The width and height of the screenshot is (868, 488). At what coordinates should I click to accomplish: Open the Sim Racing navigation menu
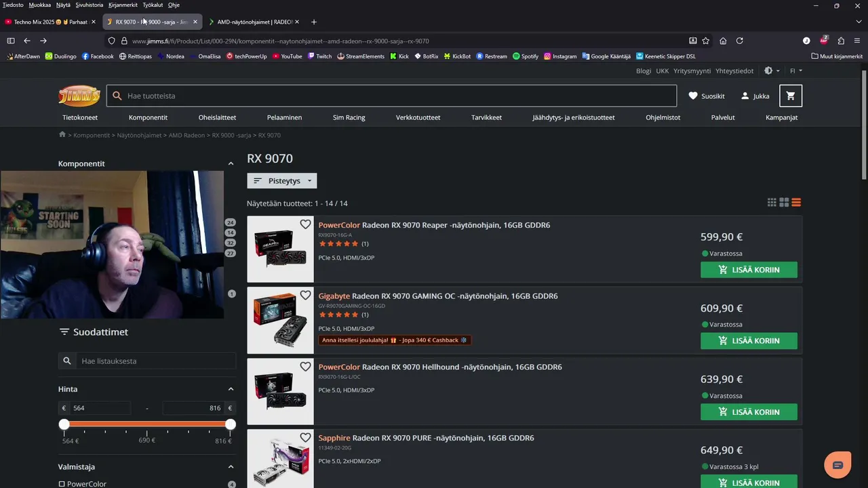point(349,117)
